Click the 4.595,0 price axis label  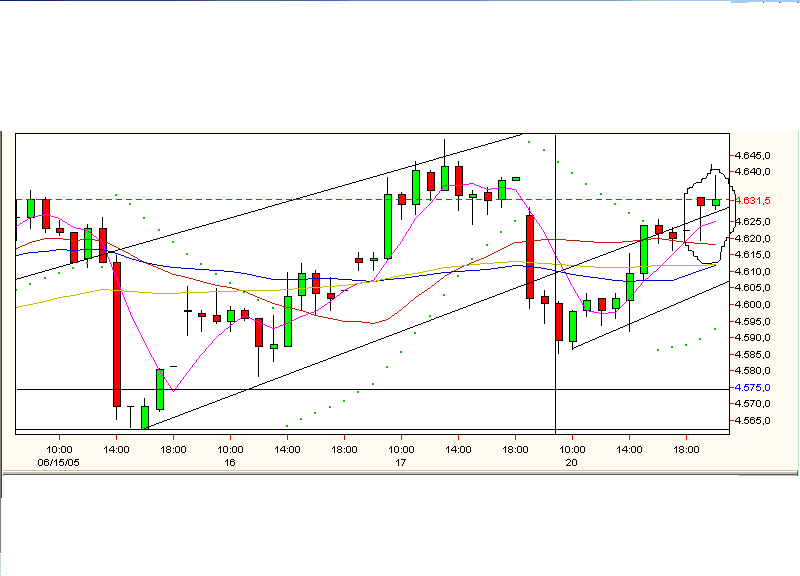[x=753, y=321]
